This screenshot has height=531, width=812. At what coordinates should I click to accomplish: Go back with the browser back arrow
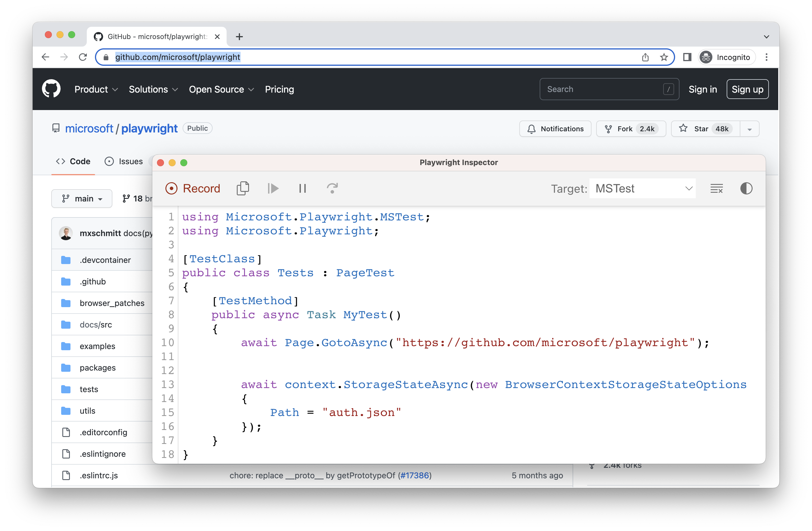click(x=45, y=57)
